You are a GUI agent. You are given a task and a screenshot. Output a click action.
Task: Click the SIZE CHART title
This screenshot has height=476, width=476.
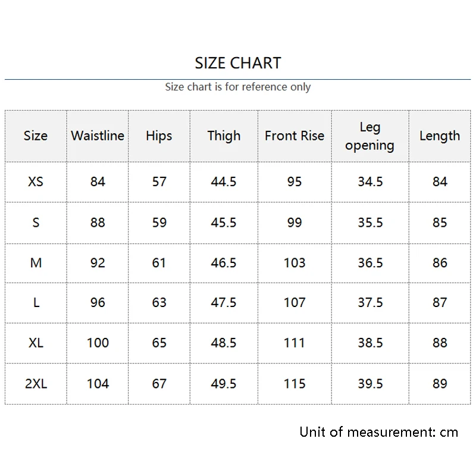click(237, 63)
